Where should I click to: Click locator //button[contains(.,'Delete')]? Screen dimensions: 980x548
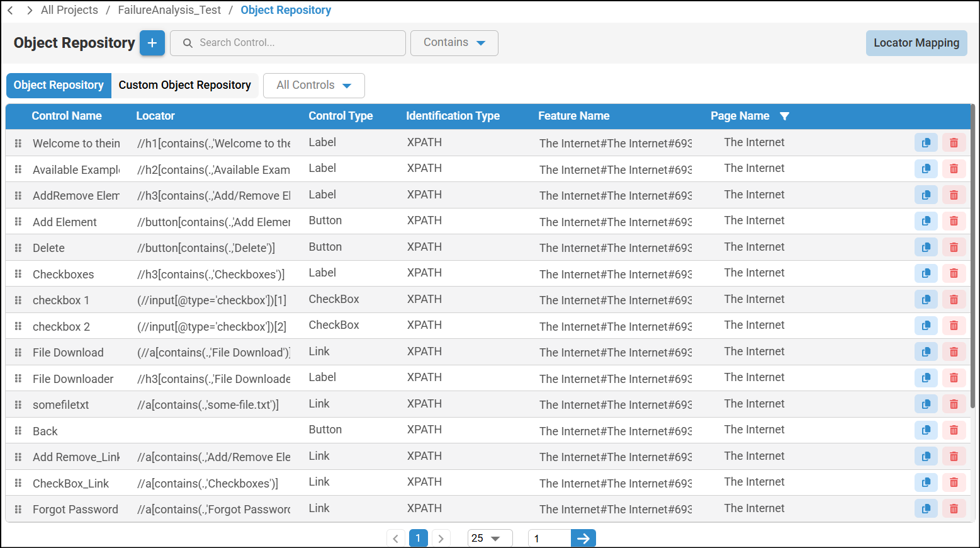coord(206,248)
